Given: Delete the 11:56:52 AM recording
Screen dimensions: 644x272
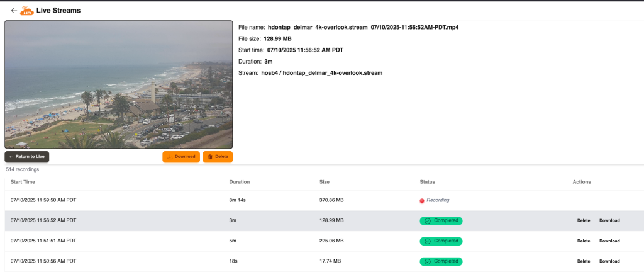Looking at the screenshot, I should click(584, 221).
